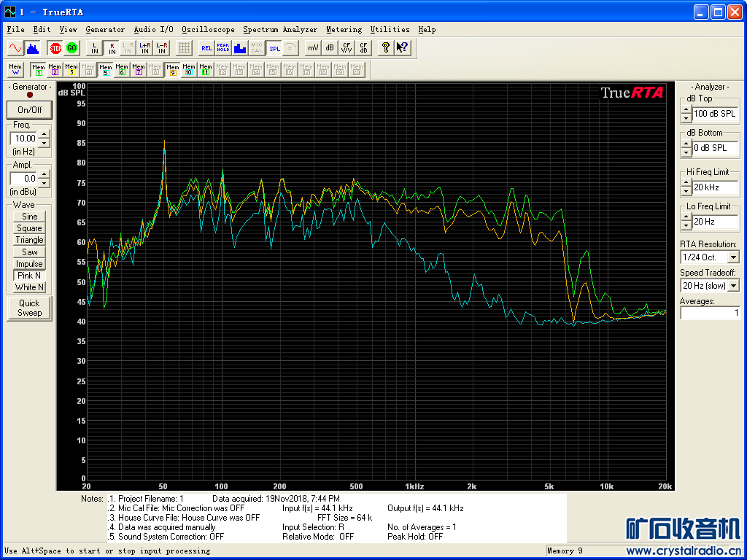Screen dimensions: 747x560
Task: Open the Audio I/O menu
Action: (x=153, y=29)
